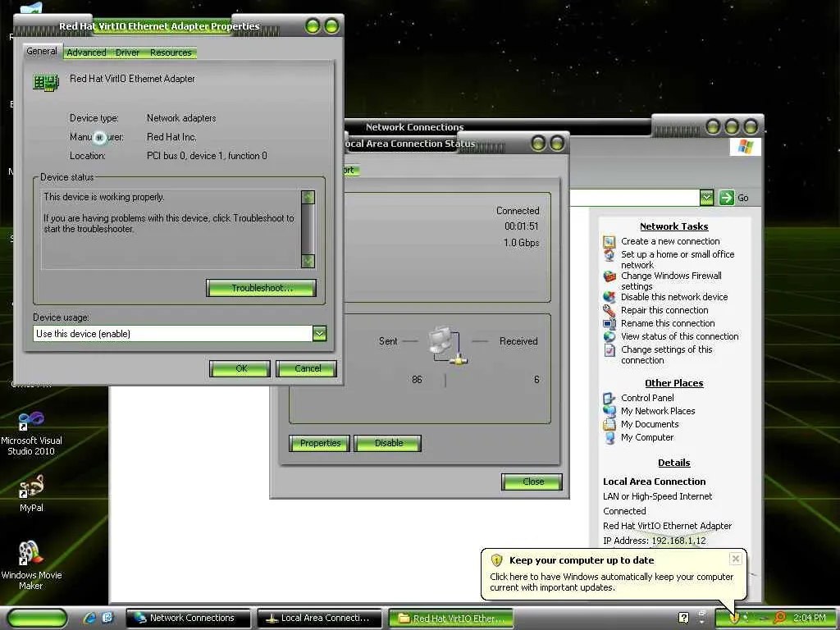Image resolution: width=840 pixels, height=630 pixels.
Task: Click the green Start button
Action: [x=37, y=619]
